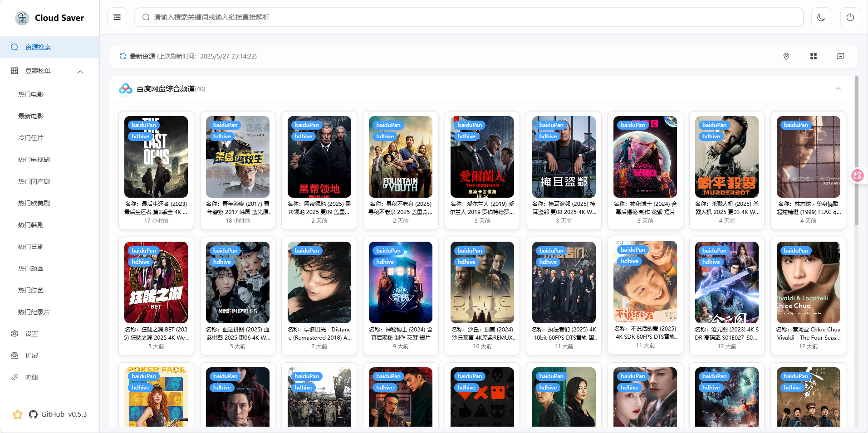
Task: Click the magnifier icon in search box
Action: pyautogui.click(x=146, y=17)
